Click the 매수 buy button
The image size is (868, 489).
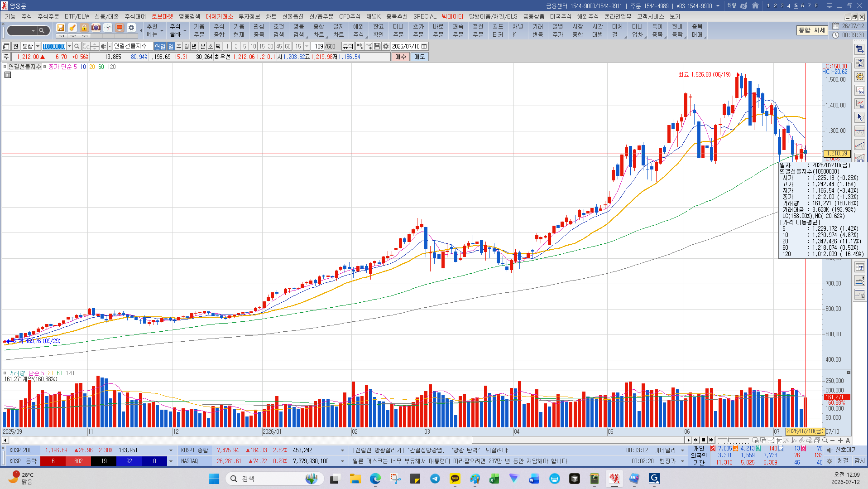click(x=401, y=57)
